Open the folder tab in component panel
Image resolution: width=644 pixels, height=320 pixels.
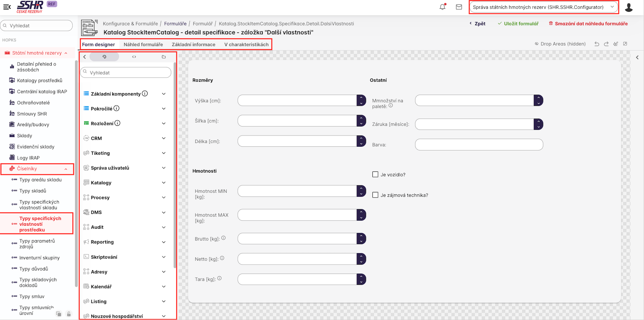(164, 57)
